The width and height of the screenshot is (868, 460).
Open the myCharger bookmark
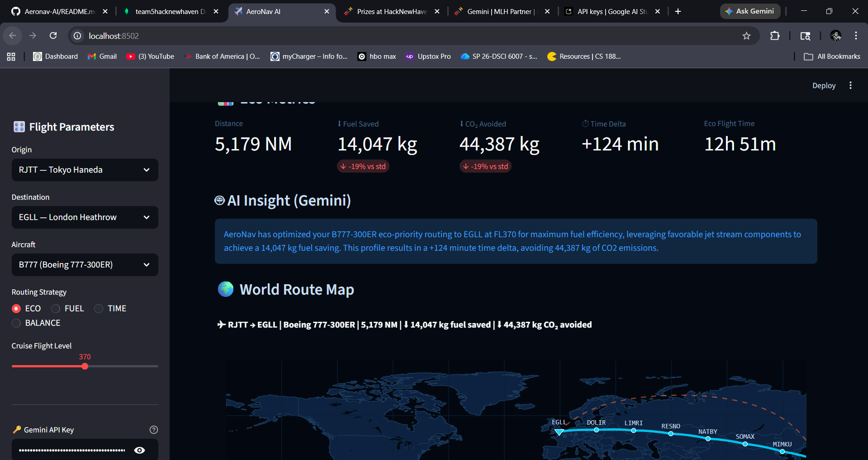click(309, 56)
